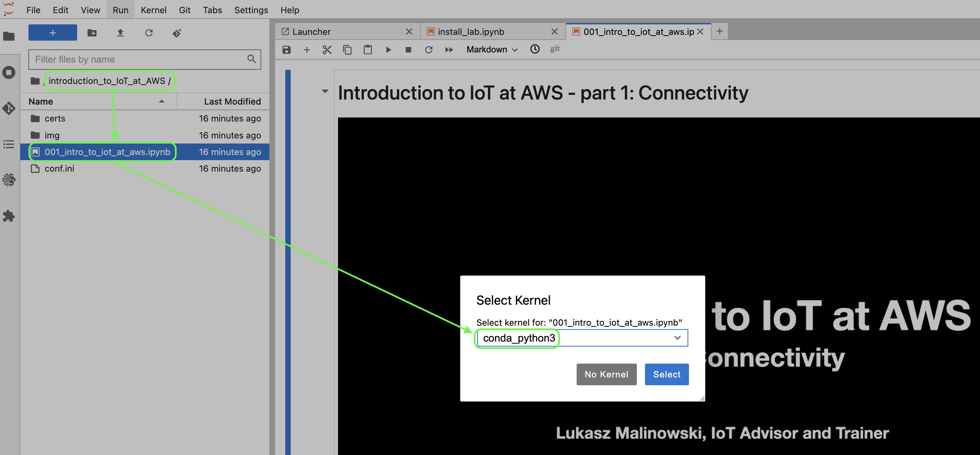Close the 001_intro_to_iot_at_aws.ipynb tab
Viewport: 980px width, 455px height.
coord(700,31)
